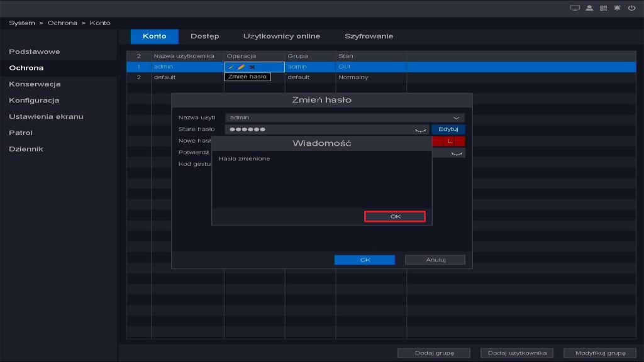
Task: Toggle confirm password visibility eye icon
Action: click(x=457, y=153)
